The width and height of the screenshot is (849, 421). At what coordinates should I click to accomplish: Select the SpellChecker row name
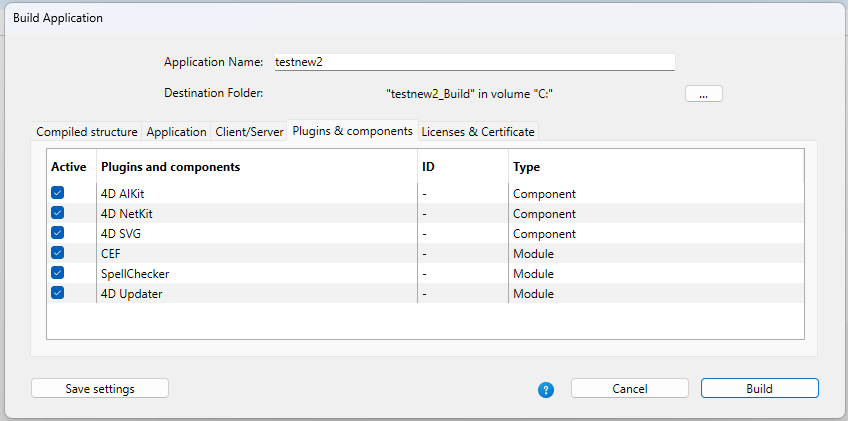pyautogui.click(x=128, y=274)
